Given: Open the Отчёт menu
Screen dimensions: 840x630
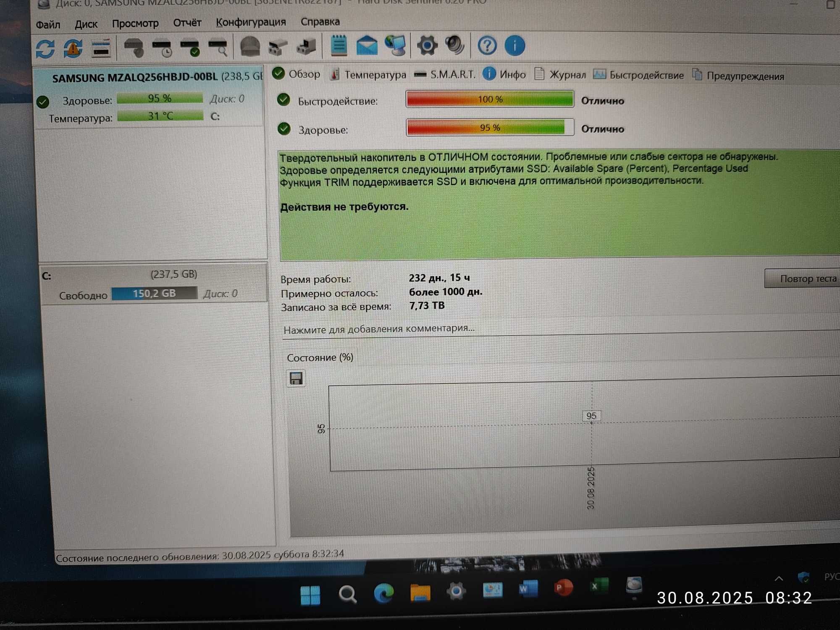Looking at the screenshot, I should click(187, 23).
